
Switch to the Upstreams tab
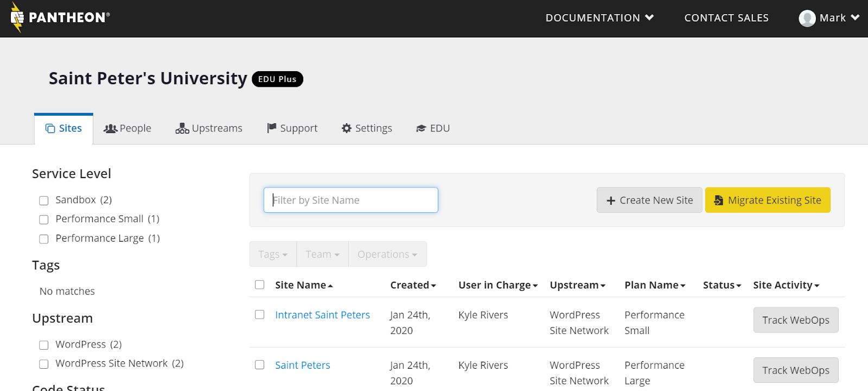[209, 128]
